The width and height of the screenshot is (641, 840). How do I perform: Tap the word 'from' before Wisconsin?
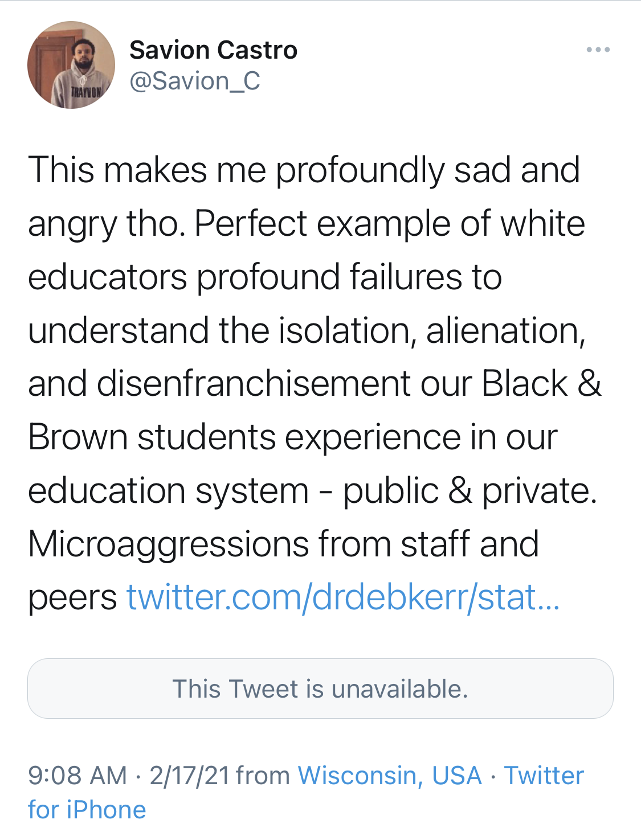click(x=263, y=776)
